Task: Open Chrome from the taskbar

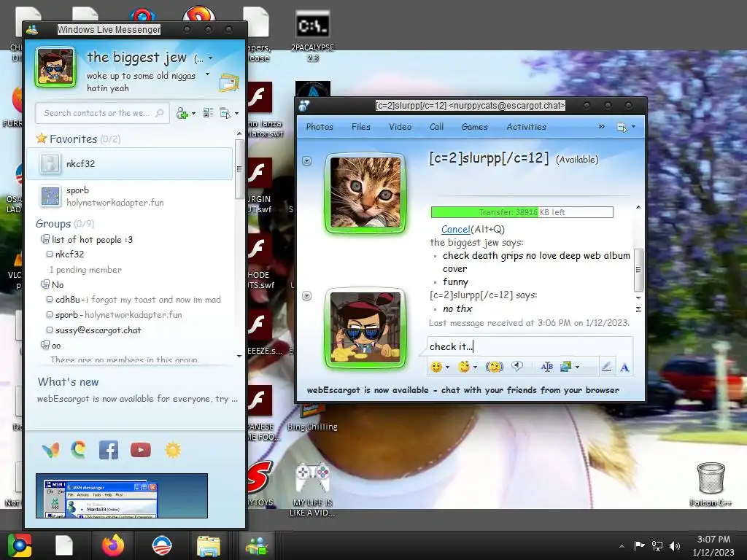Action: click(20, 545)
